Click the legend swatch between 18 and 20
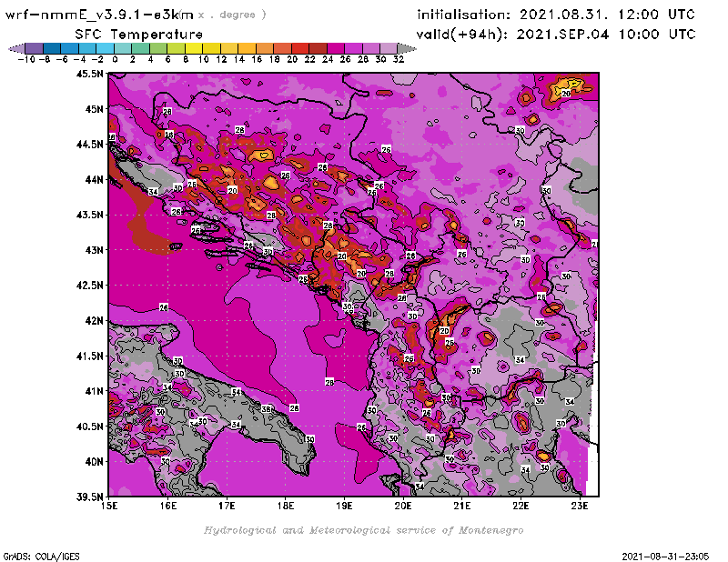The height and width of the screenshot is (562, 728). [282, 48]
